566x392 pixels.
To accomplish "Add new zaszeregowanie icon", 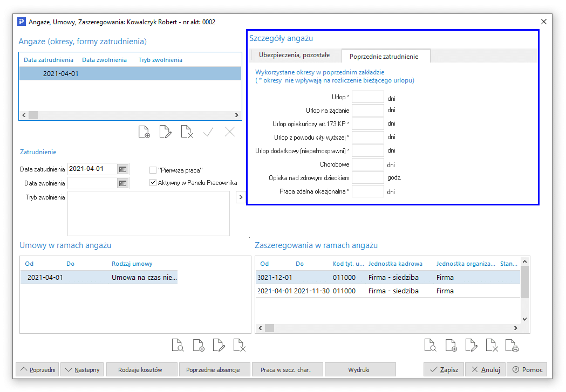I will 451,345.
